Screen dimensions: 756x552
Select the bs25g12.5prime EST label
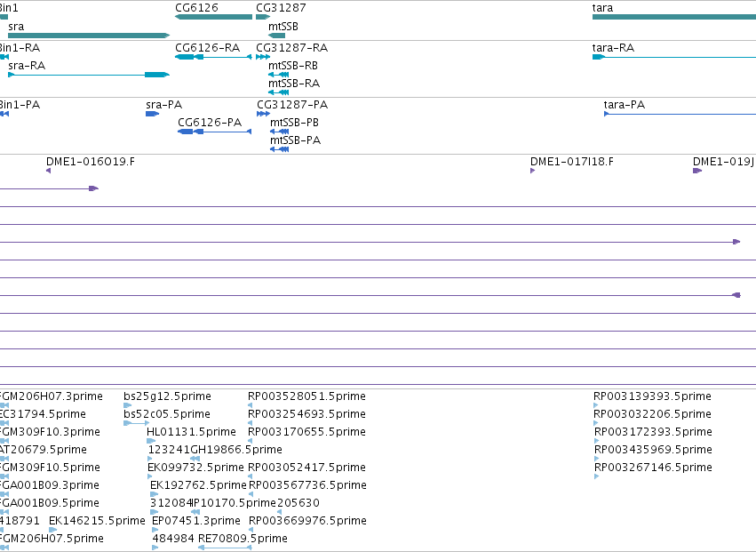point(167,396)
